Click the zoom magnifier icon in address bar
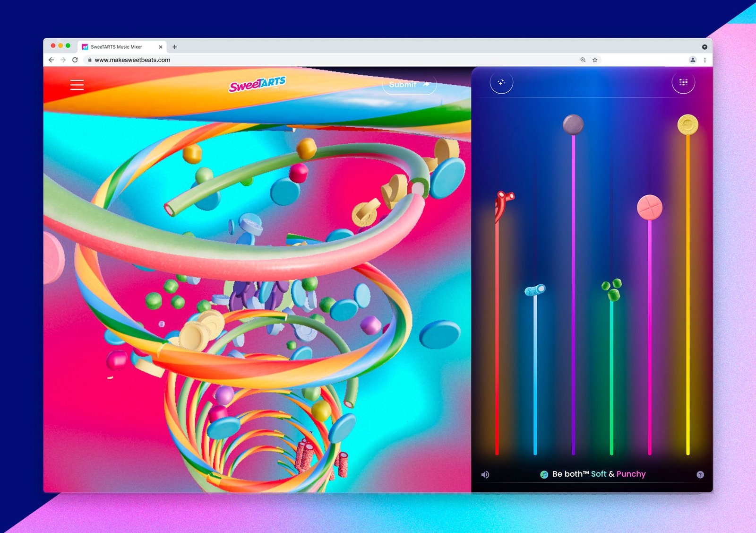This screenshot has height=533, width=756. click(583, 60)
